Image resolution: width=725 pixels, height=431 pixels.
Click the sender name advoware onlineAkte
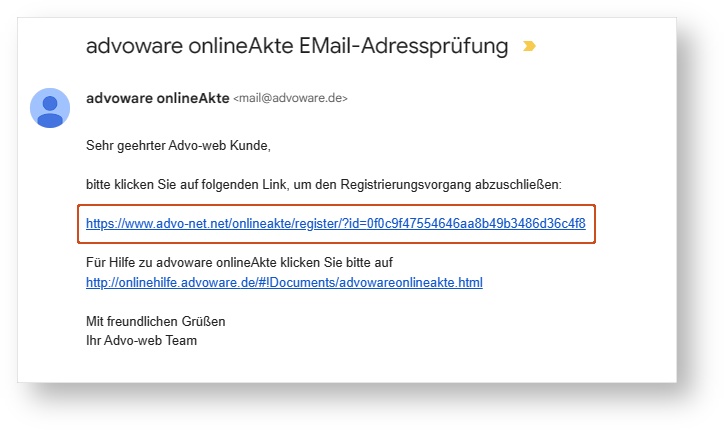(158, 98)
